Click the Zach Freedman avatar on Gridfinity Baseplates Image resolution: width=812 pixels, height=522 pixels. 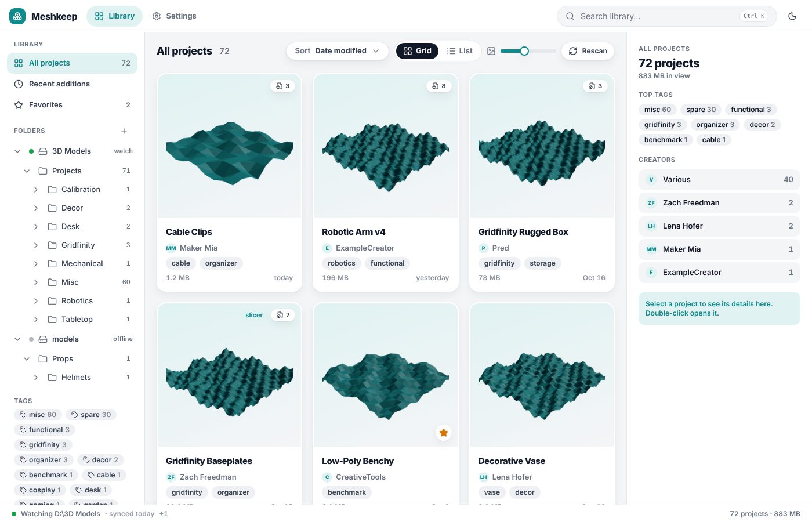pos(171,477)
